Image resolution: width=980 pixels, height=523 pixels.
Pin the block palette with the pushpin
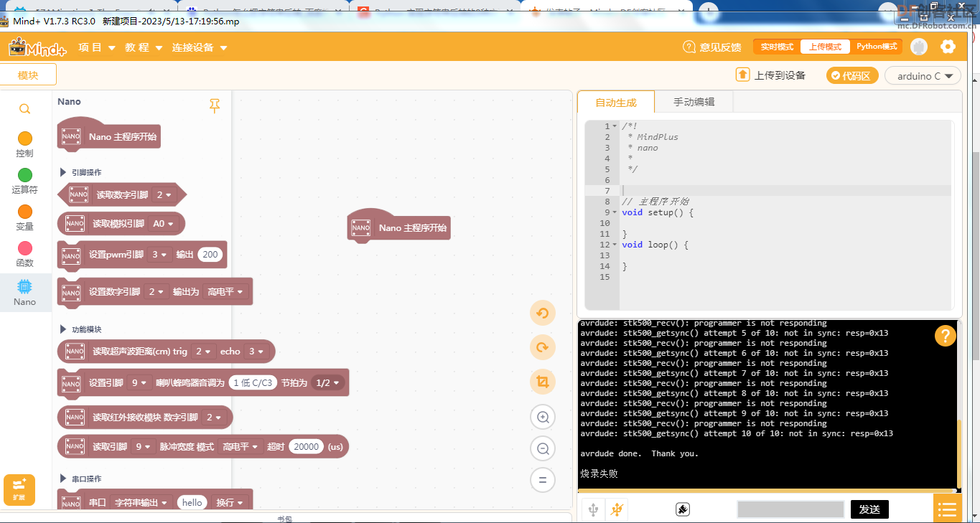click(214, 106)
